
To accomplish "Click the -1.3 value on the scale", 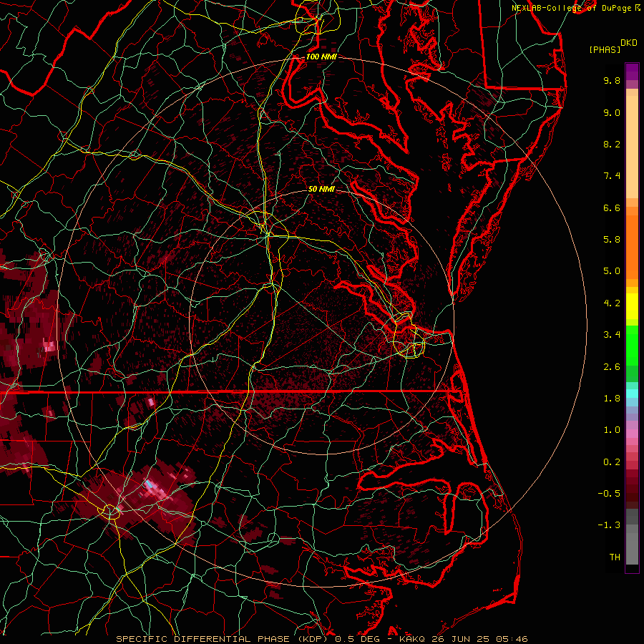I will 609,525.
